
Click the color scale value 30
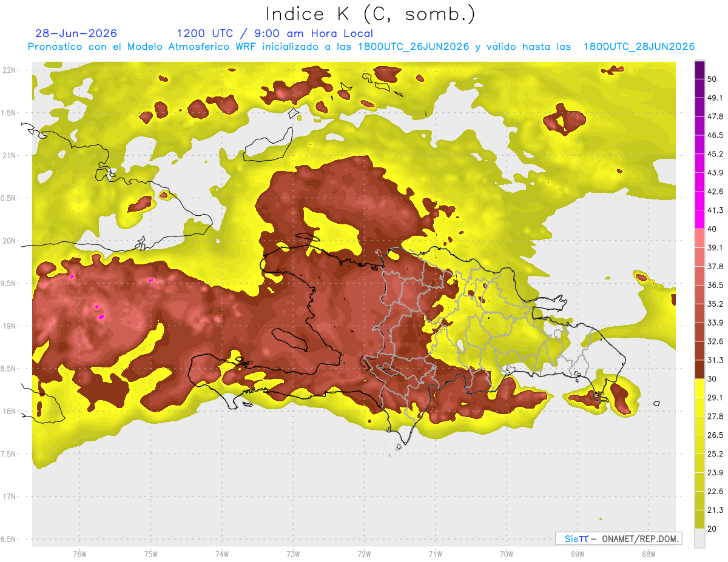(x=712, y=379)
